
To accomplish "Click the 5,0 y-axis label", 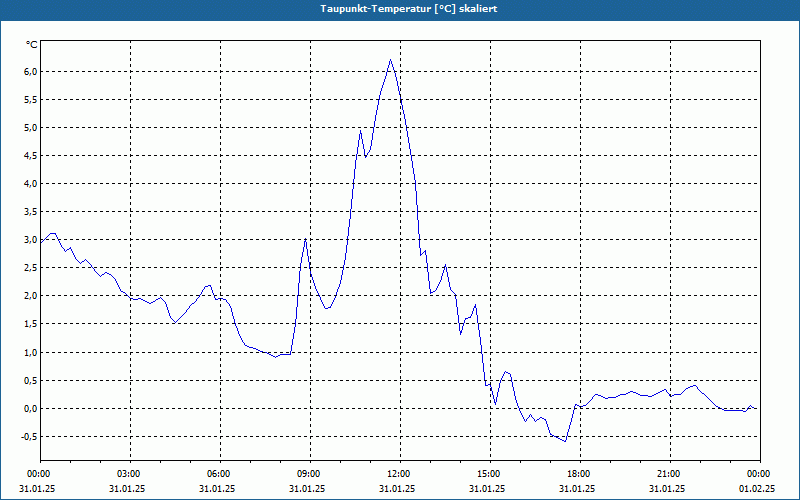I will point(31,128).
